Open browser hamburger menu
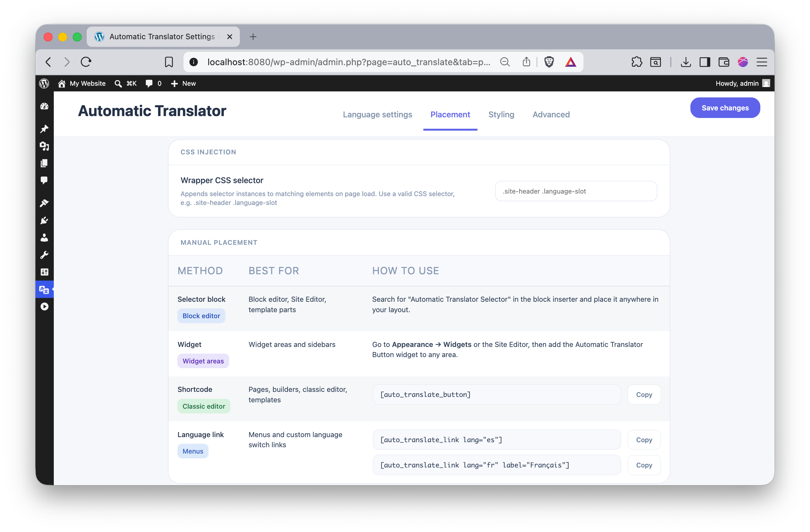810x532 pixels. point(762,62)
